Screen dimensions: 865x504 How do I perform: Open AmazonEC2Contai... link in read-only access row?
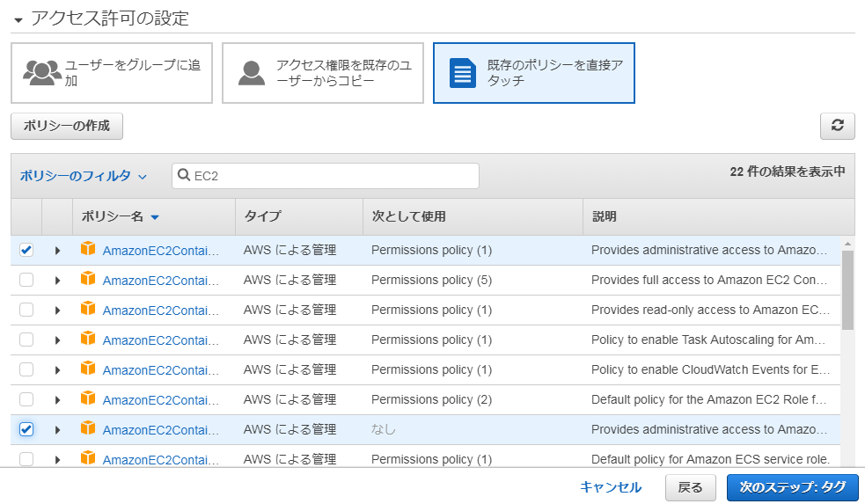(160, 310)
